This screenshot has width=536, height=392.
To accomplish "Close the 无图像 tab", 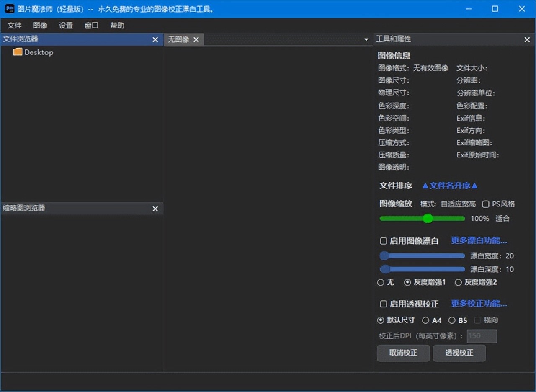I will (196, 39).
